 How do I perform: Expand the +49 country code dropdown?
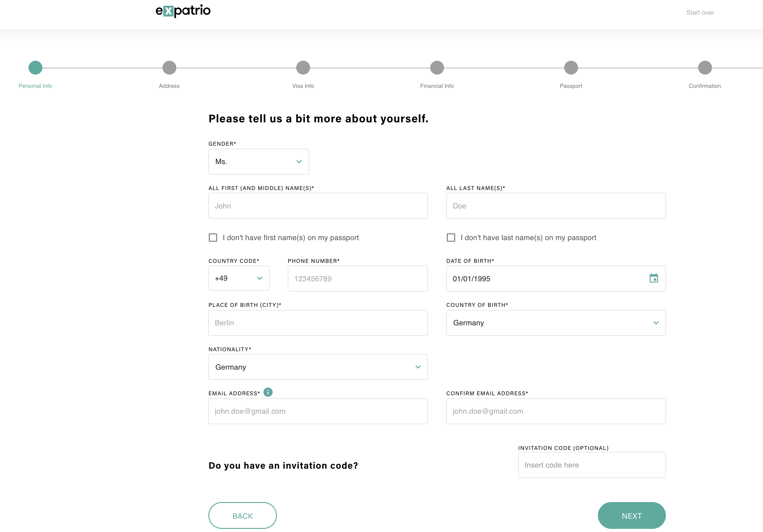click(x=239, y=278)
